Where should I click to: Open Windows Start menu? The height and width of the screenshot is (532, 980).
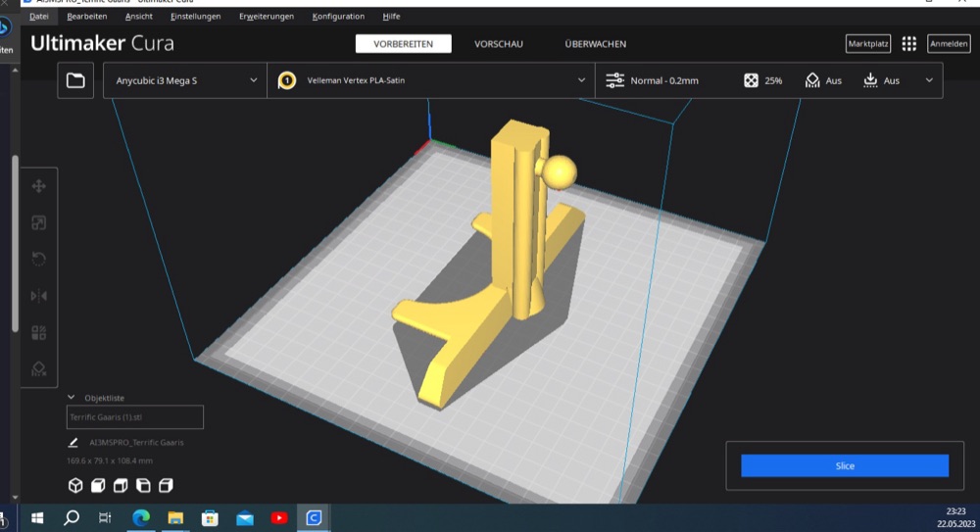pyautogui.click(x=37, y=517)
